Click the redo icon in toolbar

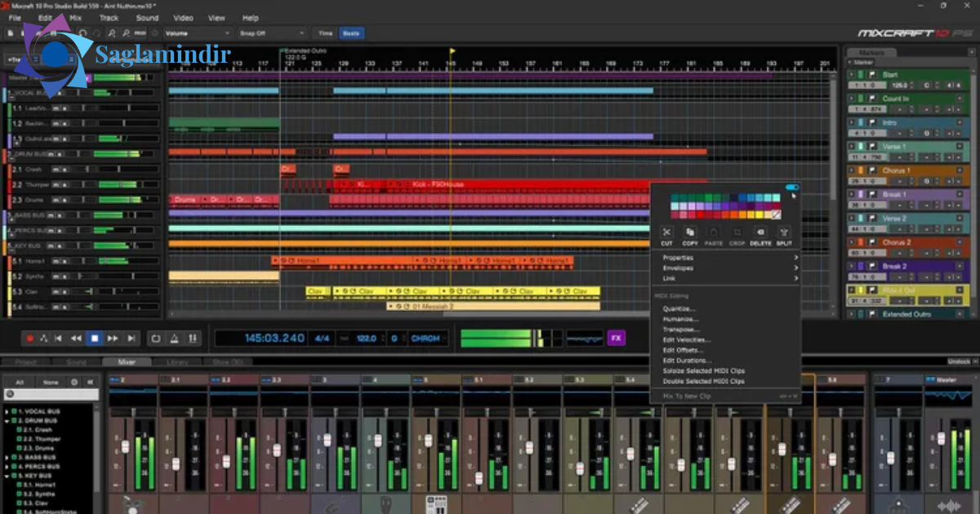click(x=97, y=33)
